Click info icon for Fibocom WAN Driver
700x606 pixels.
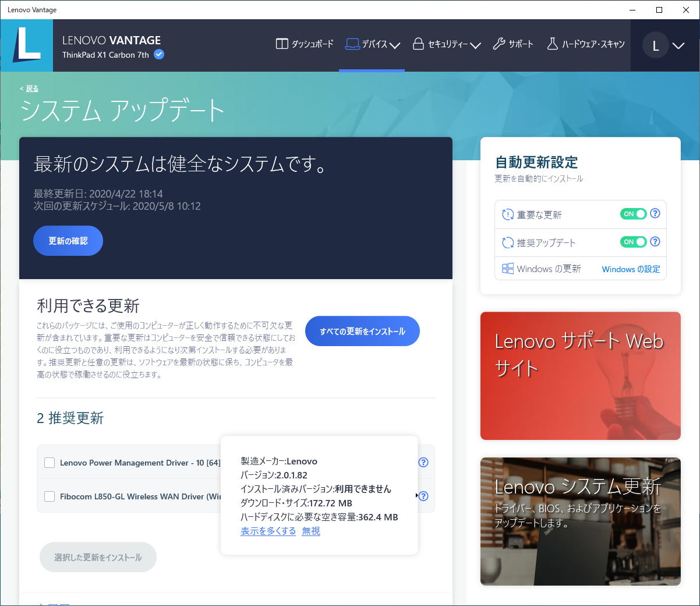tap(423, 496)
